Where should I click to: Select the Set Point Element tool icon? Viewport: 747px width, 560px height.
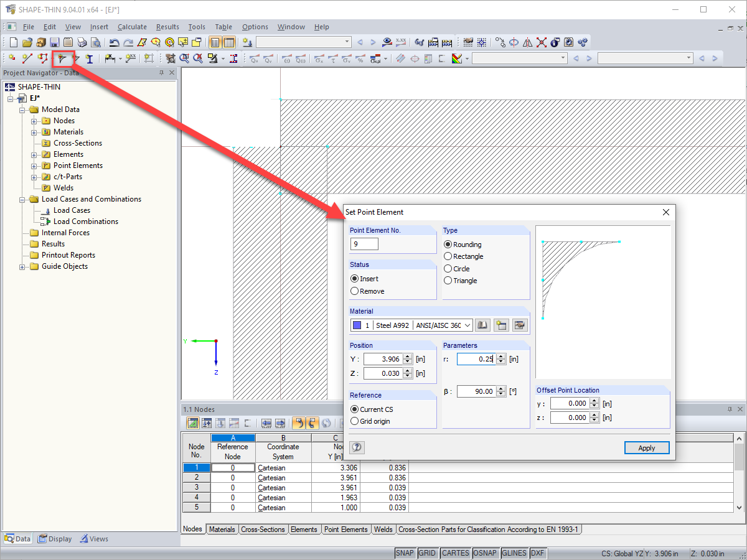pyautogui.click(x=62, y=58)
